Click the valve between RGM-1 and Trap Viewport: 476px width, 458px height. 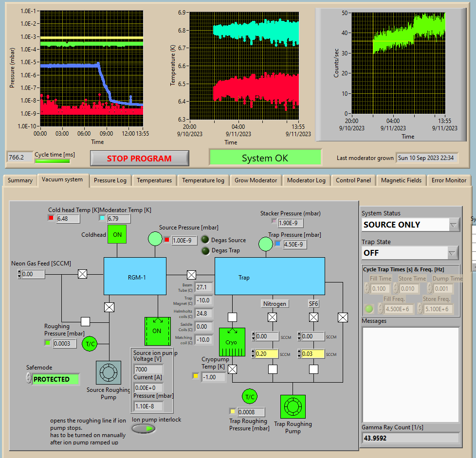192,274
